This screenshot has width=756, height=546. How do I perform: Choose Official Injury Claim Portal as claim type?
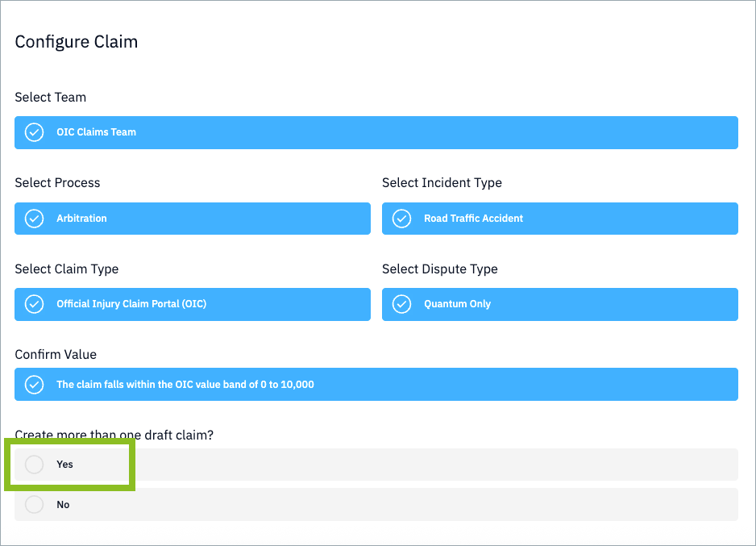click(x=192, y=304)
